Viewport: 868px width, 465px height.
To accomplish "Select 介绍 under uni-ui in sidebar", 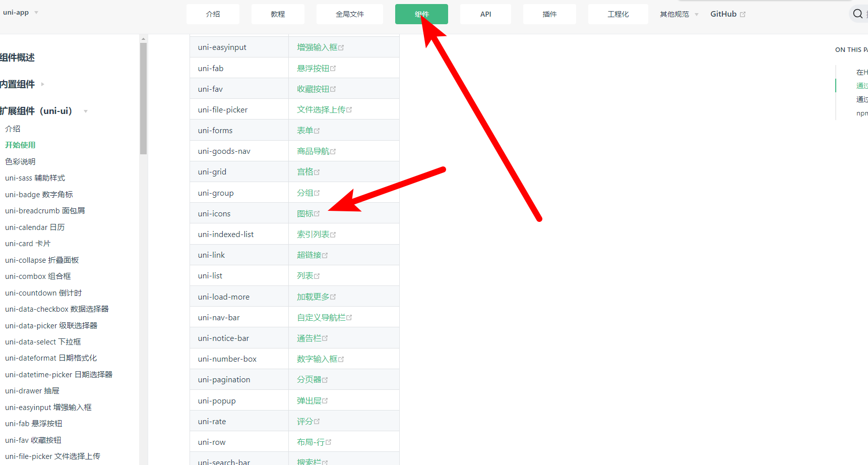I will [13, 129].
